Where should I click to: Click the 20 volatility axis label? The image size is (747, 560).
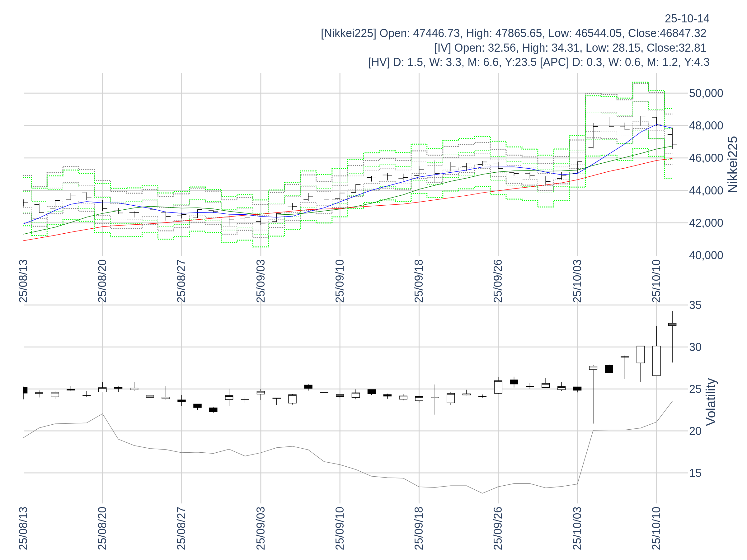coord(695,432)
